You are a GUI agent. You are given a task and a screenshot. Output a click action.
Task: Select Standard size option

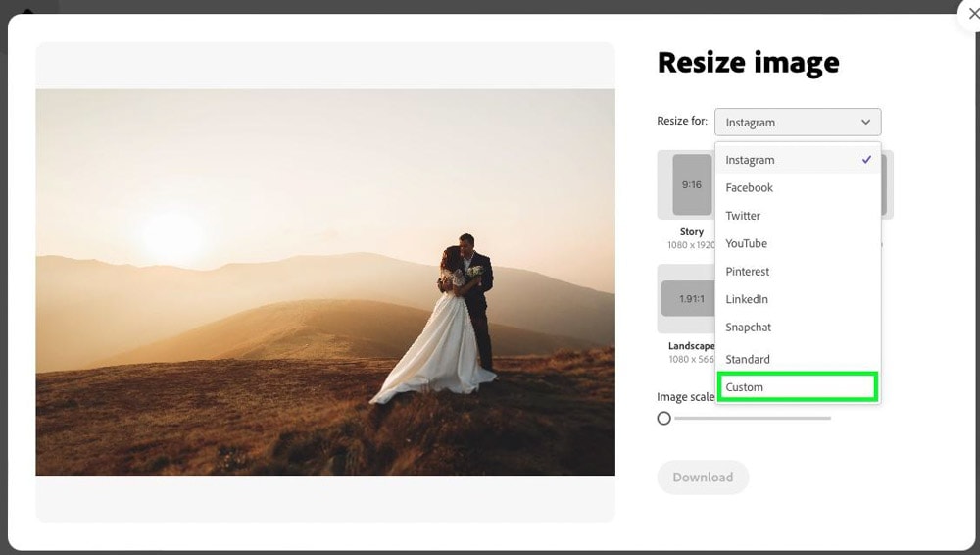coord(798,359)
